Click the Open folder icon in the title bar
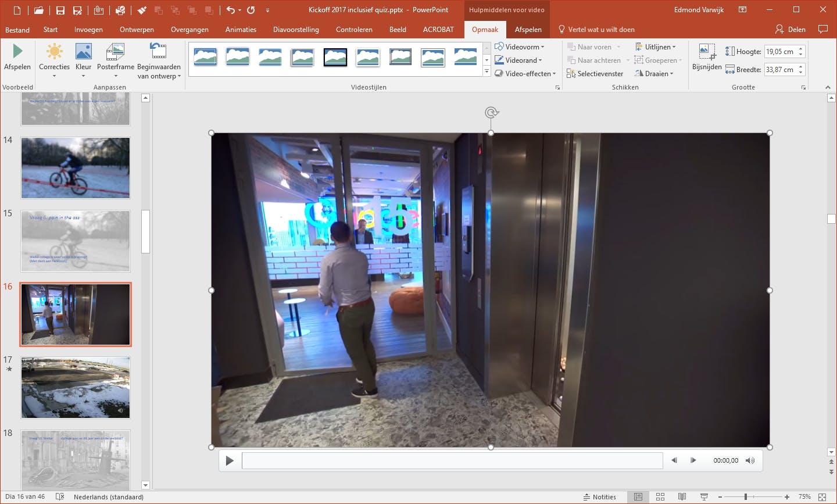This screenshot has height=504, width=837. point(38,10)
